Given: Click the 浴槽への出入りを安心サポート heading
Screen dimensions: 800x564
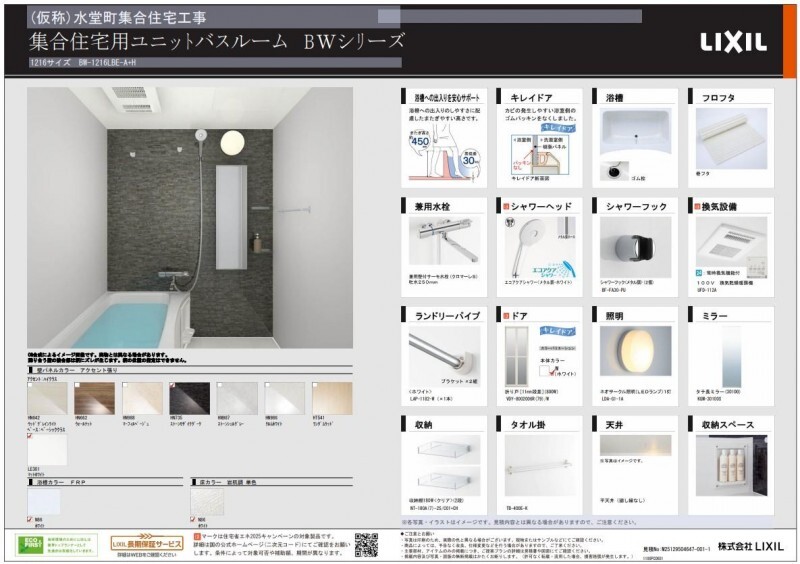Looking at the screenshot, I should [446, 97].
